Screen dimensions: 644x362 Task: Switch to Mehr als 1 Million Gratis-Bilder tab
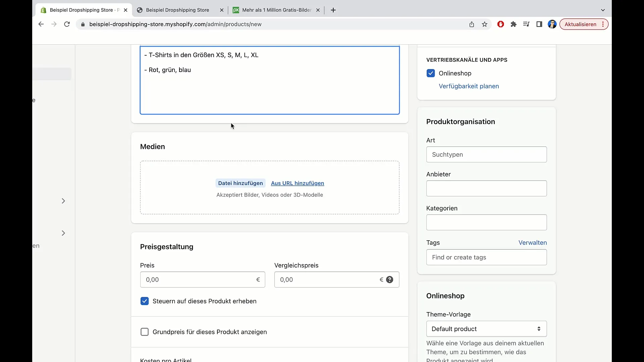pos(277,10)
